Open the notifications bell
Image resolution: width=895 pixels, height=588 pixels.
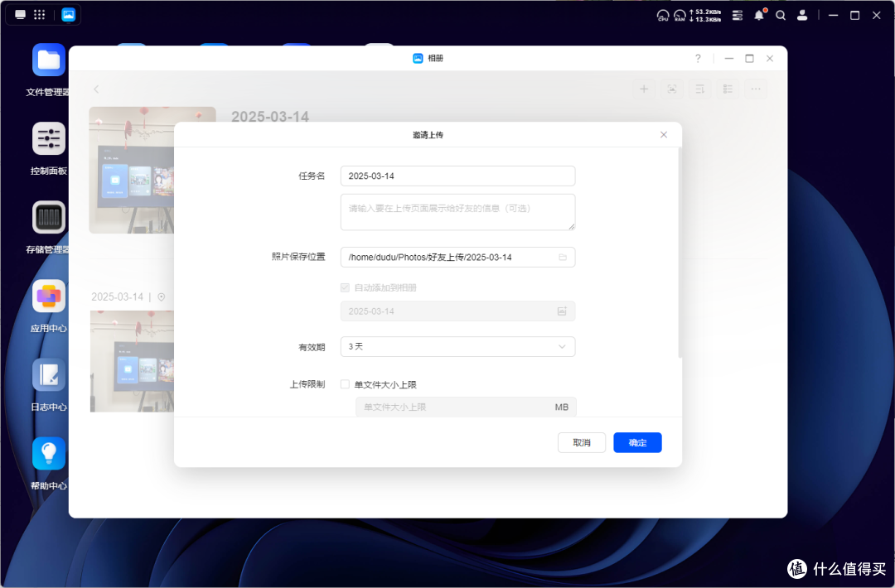(x=759, y=16)
